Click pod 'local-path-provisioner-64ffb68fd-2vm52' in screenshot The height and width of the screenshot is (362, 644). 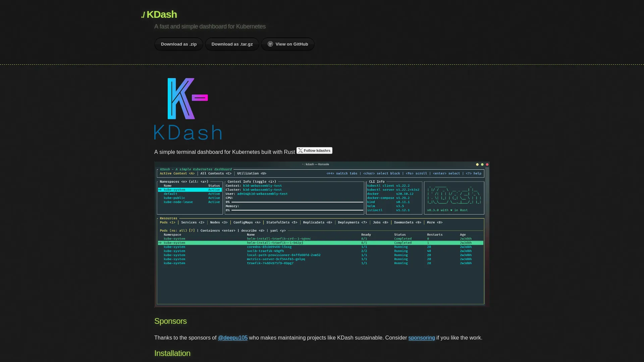[x=284, y=255]
